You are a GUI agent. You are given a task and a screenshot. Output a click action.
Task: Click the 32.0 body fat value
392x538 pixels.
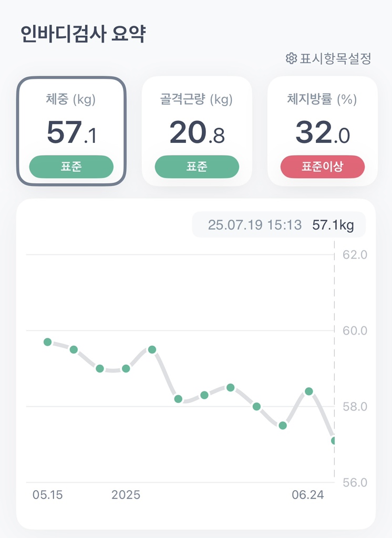pos(322,133)
